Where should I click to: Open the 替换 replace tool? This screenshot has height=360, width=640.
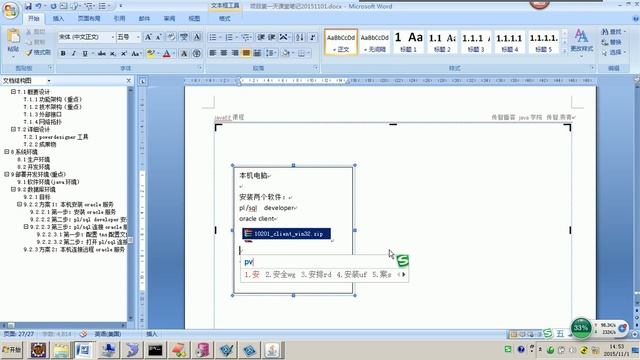point(611,42)
